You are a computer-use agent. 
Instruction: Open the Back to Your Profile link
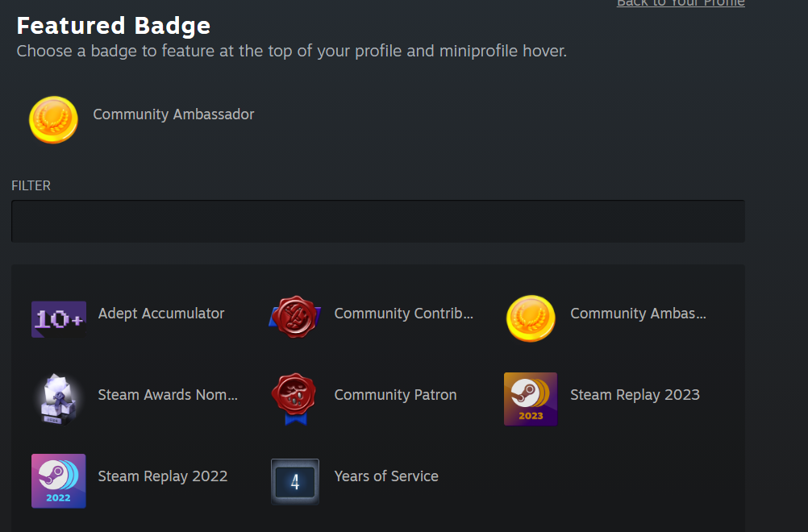click(681, 3)
